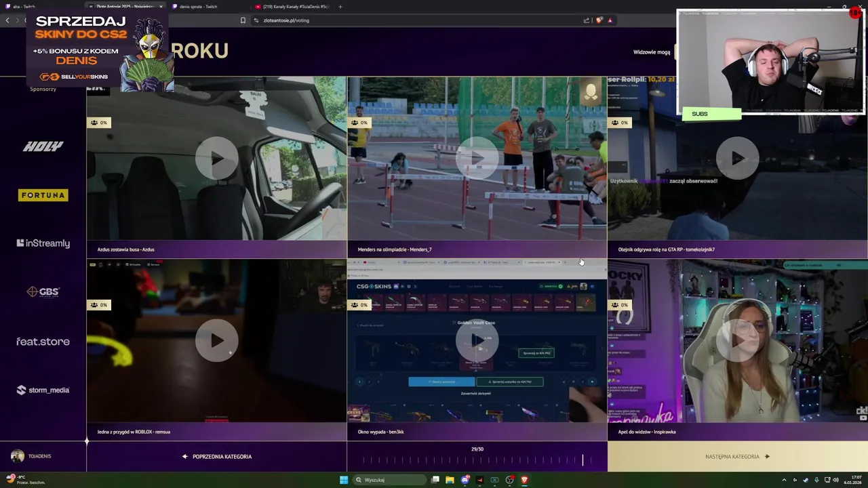The width and height of the screenshot is (868, 488).
Task: Open a new browser tab
Action: click(x=340, y=7)
